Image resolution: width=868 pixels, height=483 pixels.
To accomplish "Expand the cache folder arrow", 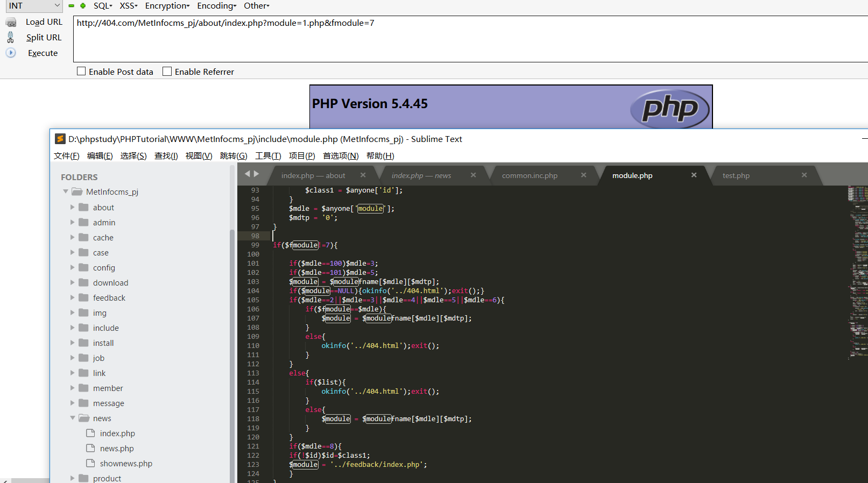I will 72,237.
